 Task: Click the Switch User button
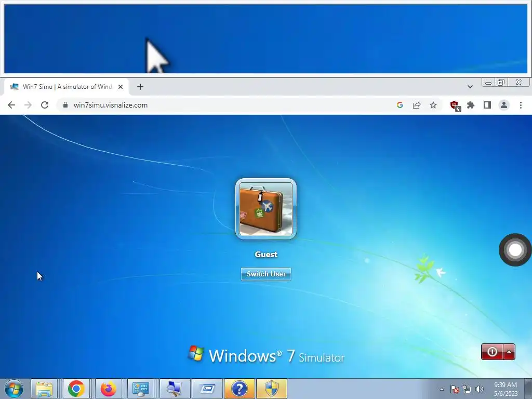(x=266, y=274)
